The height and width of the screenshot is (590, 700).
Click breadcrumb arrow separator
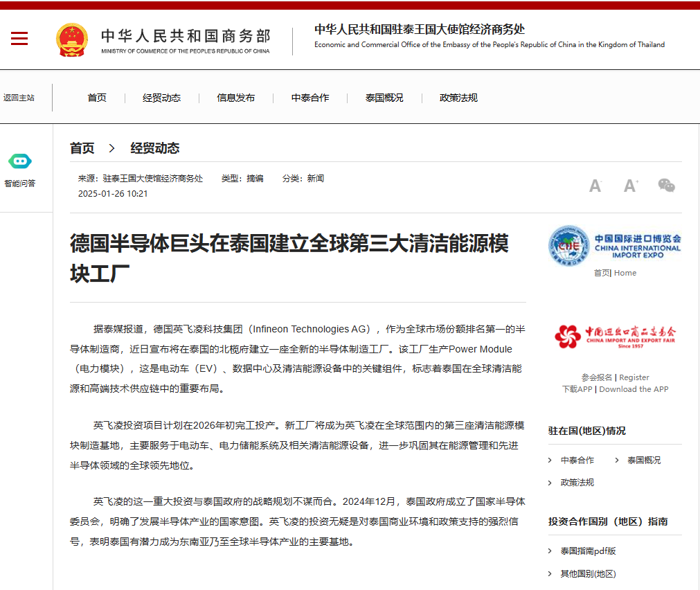(111, 148)
